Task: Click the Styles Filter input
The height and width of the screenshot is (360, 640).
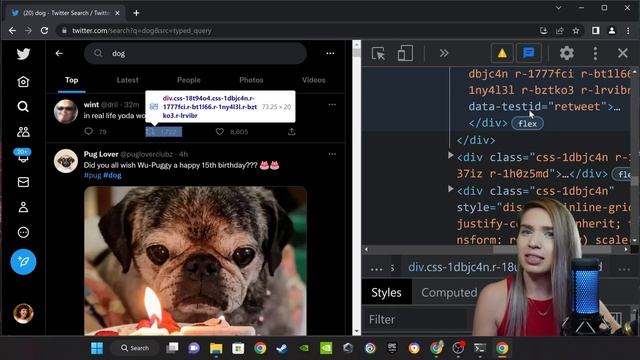Action: click(x=418, y=319)
